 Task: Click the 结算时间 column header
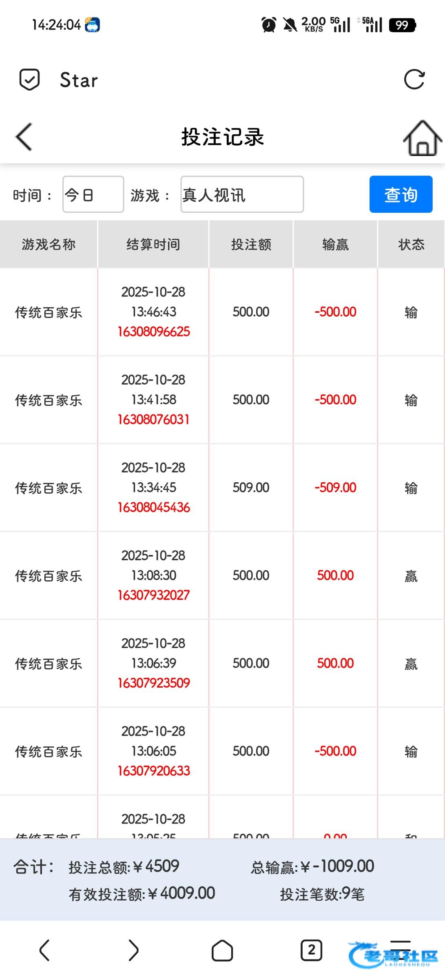pos(153,244)
